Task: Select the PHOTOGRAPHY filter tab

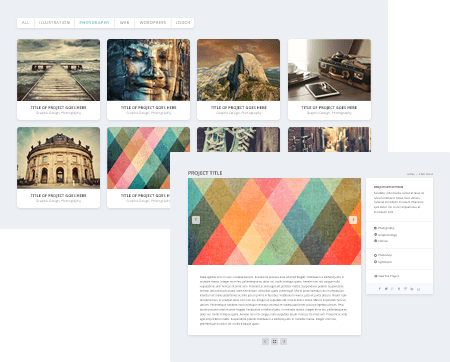Action: (94, 23)
